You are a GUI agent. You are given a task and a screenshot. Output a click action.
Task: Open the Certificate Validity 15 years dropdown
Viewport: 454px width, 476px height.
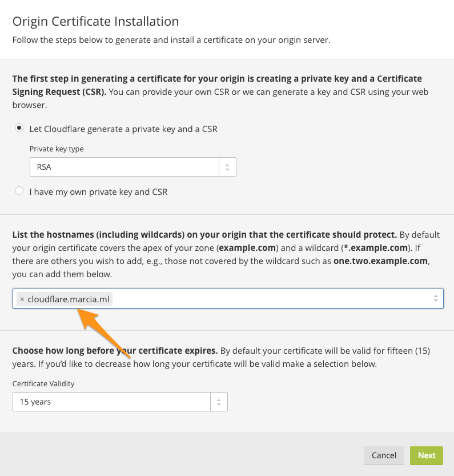(111, 402)
